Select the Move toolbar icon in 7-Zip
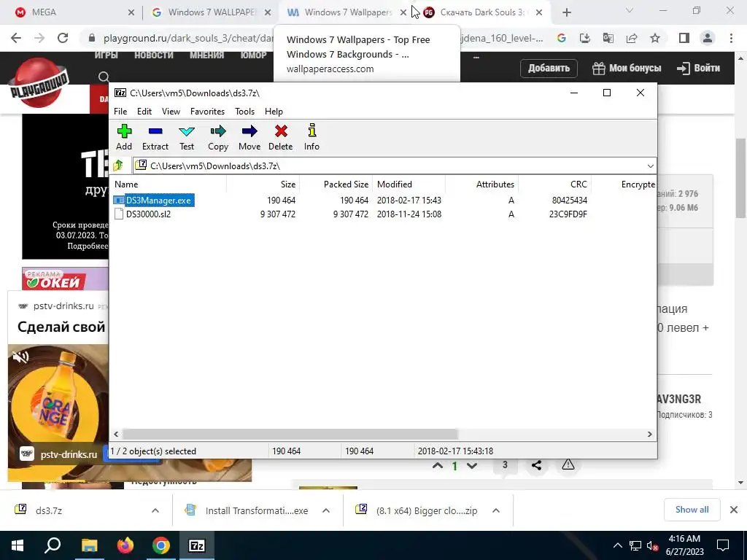The image size is (747, 560). point(249,137)
